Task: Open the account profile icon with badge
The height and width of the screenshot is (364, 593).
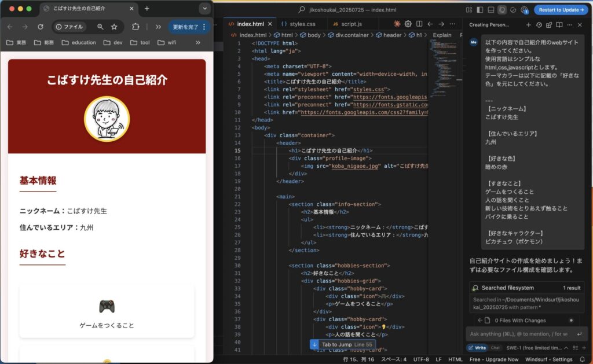Action: tap(524, 10)
